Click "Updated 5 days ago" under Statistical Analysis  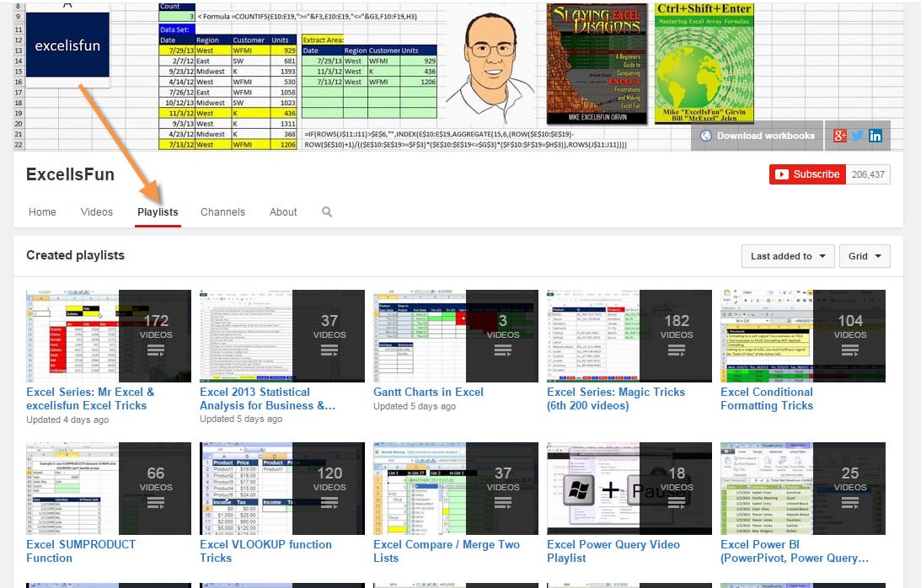click(241, 420)
